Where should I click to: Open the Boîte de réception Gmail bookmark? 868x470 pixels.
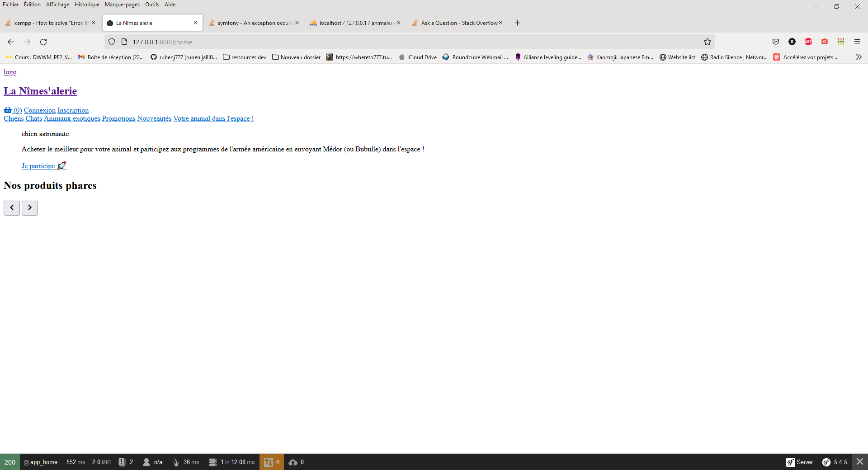coord(111,57)
